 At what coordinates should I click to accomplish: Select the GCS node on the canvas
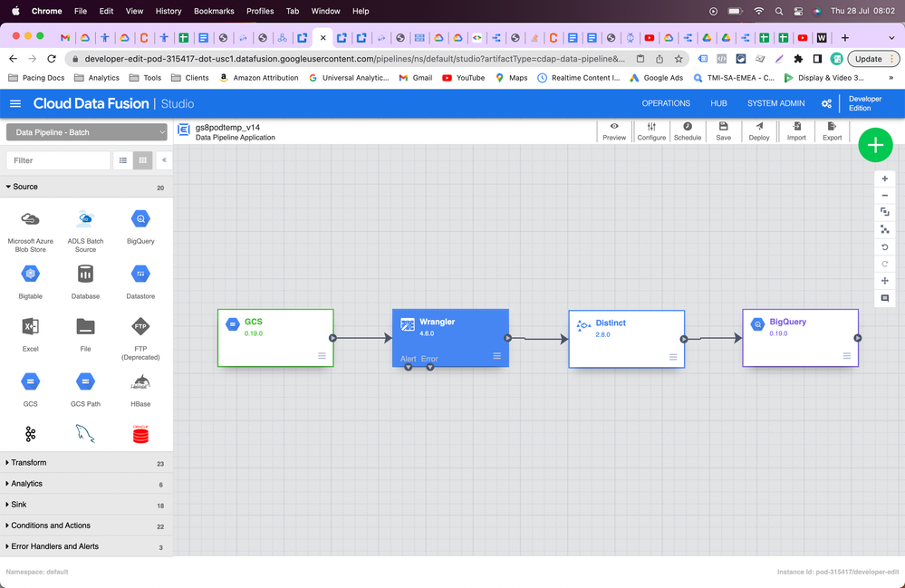click(275, 338)
